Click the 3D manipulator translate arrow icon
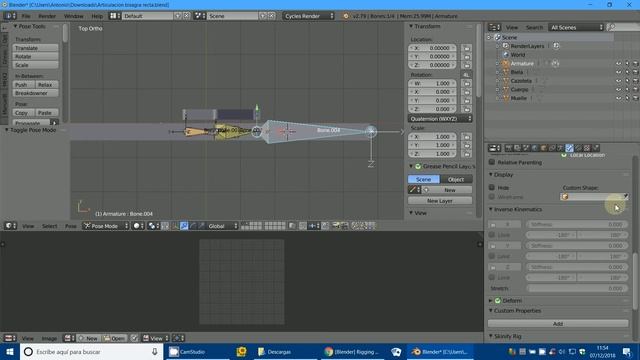Image resolution: width=640 pixels, height=360 pixels. (x=184, y=226)
